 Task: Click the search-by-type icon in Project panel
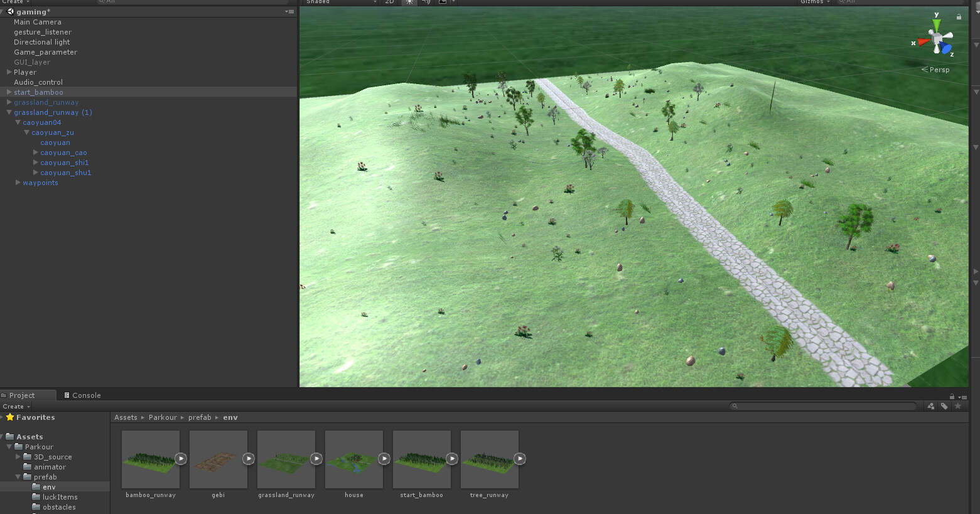[930, 406]
